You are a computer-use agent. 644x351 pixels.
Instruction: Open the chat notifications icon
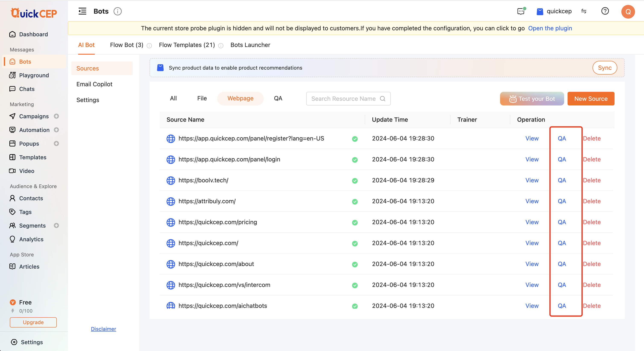pos(521,11)
